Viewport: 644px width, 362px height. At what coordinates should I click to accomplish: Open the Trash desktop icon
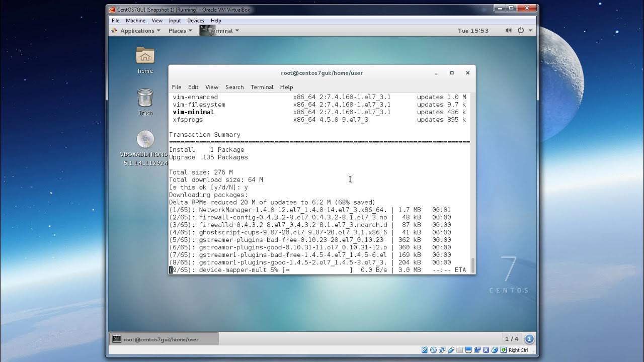[x=145, y=98]
